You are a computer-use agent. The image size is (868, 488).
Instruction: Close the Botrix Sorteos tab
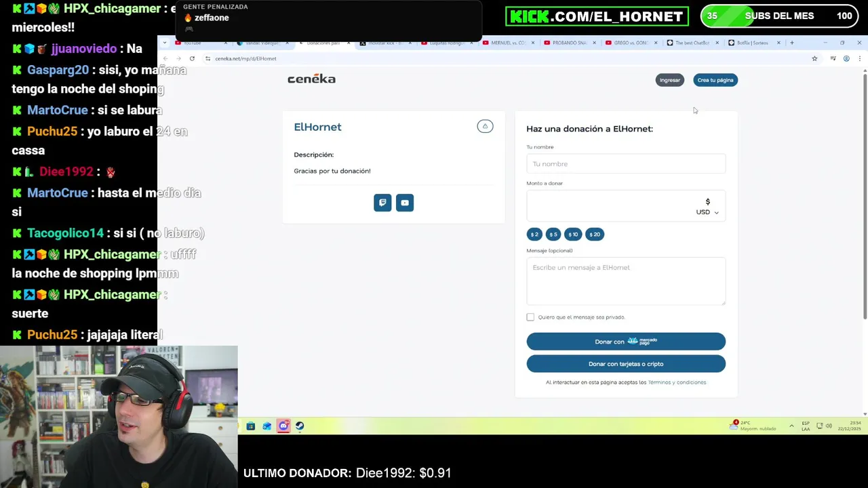pos(778,43)
